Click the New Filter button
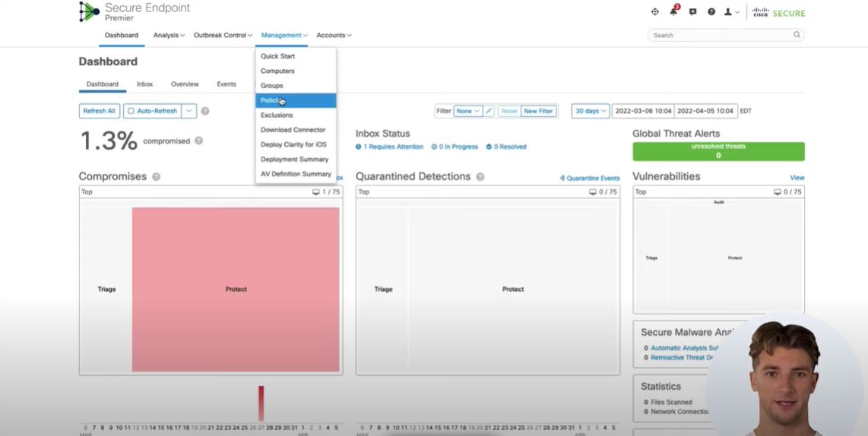Image resolution: width=868 pixels, height=436 pixels. [x=539, y=111]
